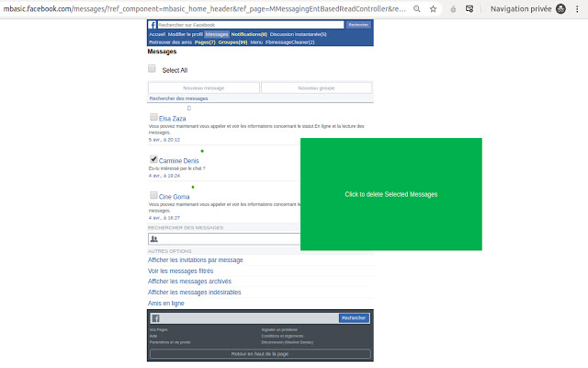Click the small phone icon above Elsa Zaza
This screenshot has width=588, height=368.
(x=189, y=109)
